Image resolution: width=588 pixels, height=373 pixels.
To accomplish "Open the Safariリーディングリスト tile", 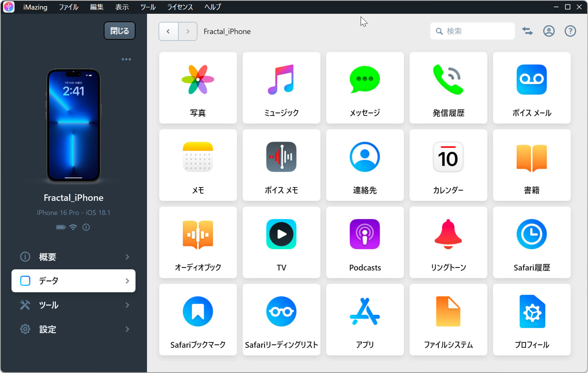I will tap(281, 319).
